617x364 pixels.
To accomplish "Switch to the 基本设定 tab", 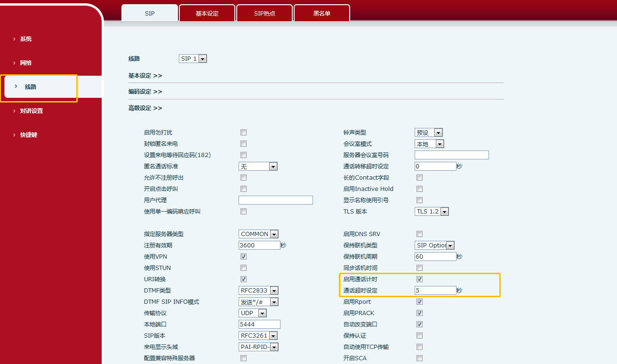I will 207,14.
